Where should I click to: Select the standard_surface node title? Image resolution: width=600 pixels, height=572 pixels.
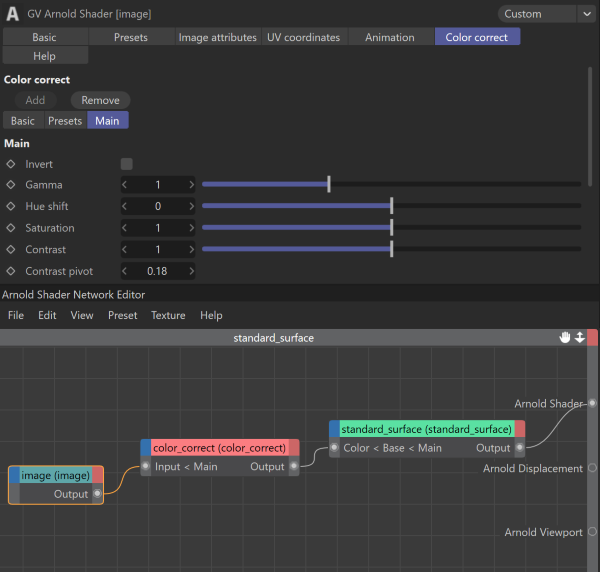[x=426, y=429]
